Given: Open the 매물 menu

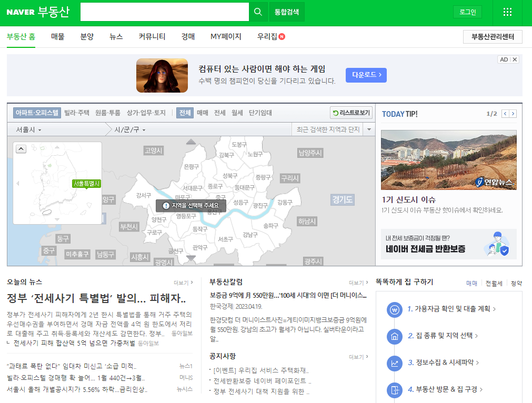Looking at the screenshot, I should pyautogui.click(x=58, y=37).
